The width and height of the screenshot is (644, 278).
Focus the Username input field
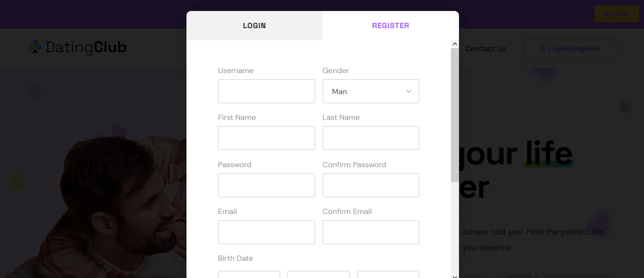[266, 91]
